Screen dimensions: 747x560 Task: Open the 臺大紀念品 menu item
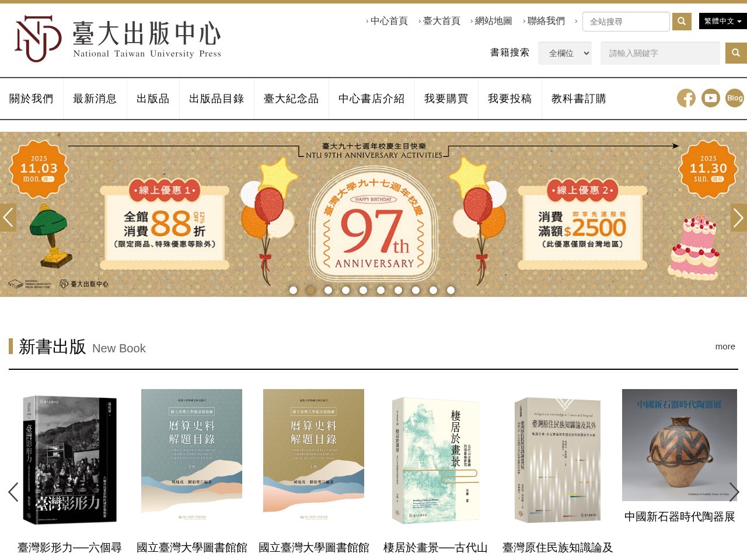tap(291, 99)
